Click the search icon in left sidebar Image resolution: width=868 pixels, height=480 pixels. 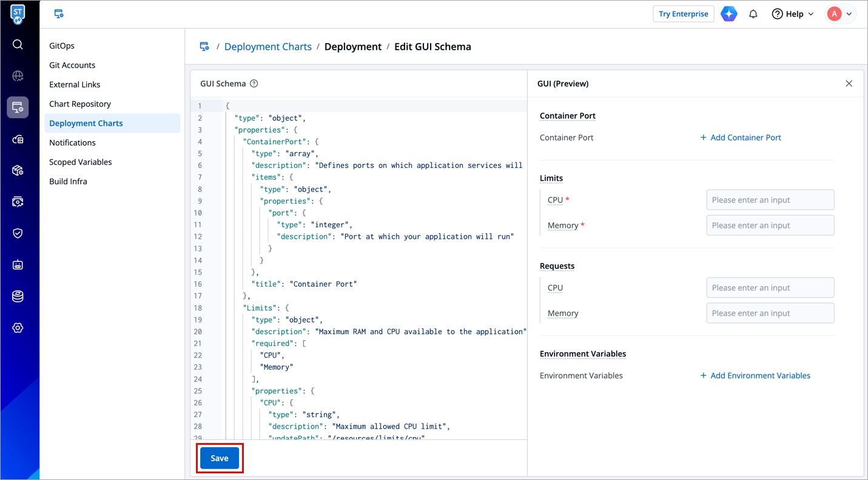(x=18, y=44)
